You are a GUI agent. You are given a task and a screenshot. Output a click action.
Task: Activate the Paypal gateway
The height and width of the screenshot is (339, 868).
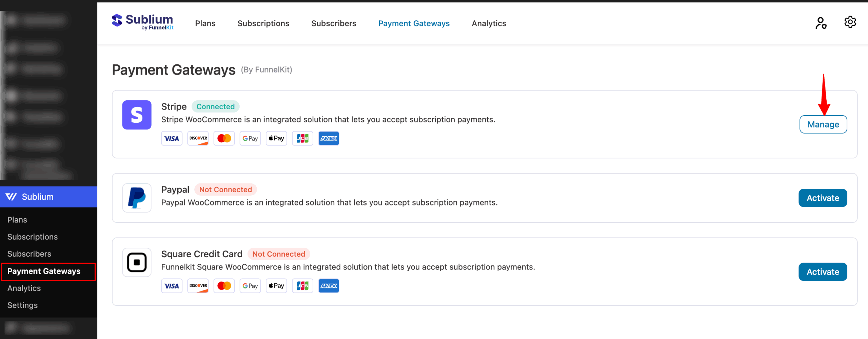(x=823, y=198)
